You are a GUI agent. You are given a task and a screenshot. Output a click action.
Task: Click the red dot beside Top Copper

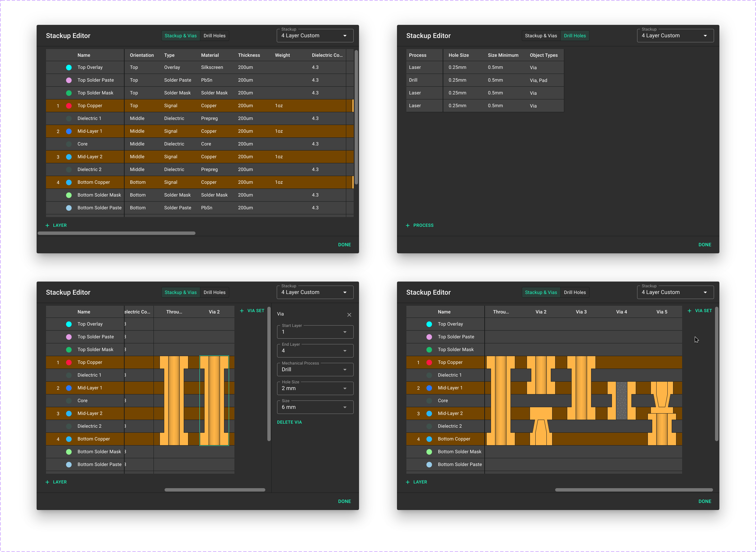[x=69, y=105]
